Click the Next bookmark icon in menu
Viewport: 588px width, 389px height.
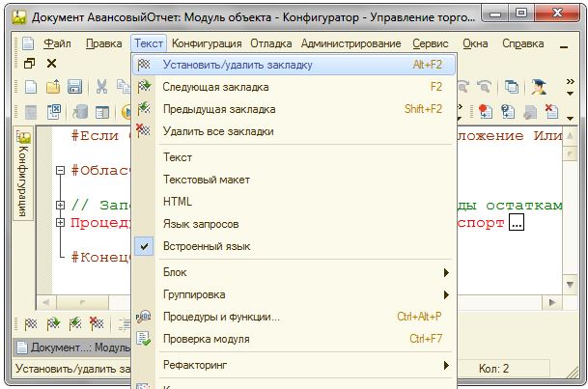(144, 87)
